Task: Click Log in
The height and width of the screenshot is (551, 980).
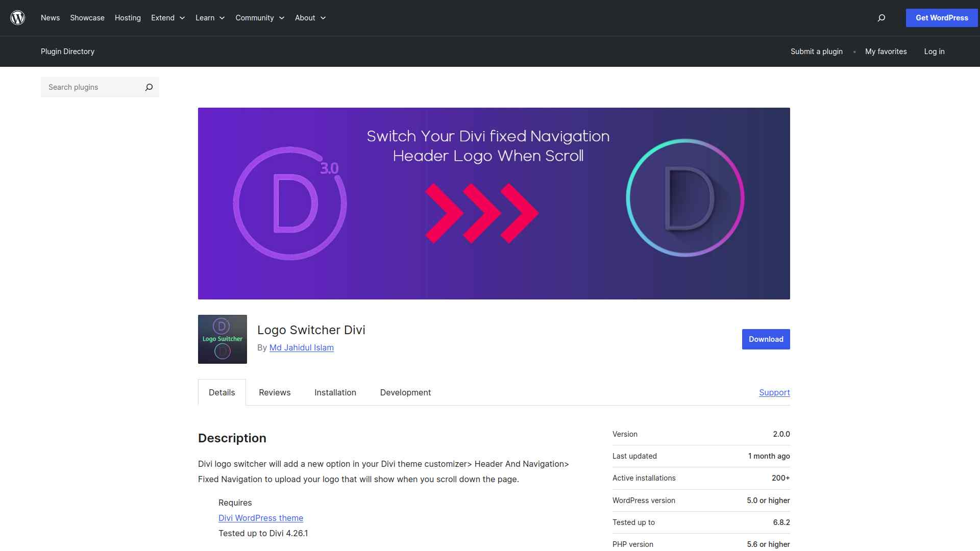Action: (934, 52)
